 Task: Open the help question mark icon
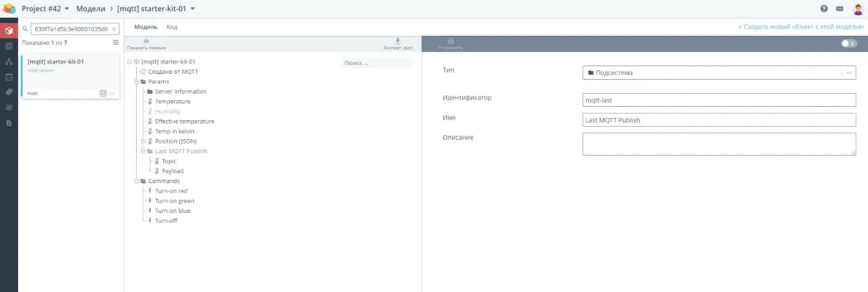[824, 9]
